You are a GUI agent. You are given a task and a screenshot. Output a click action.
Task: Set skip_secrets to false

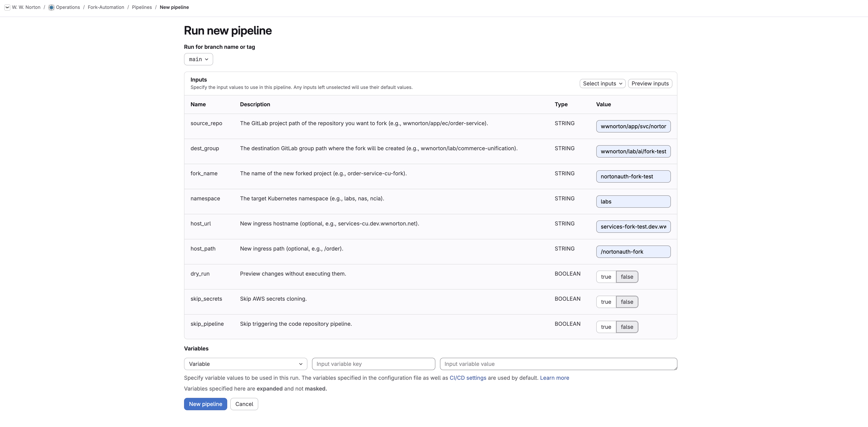click(627, 302)
